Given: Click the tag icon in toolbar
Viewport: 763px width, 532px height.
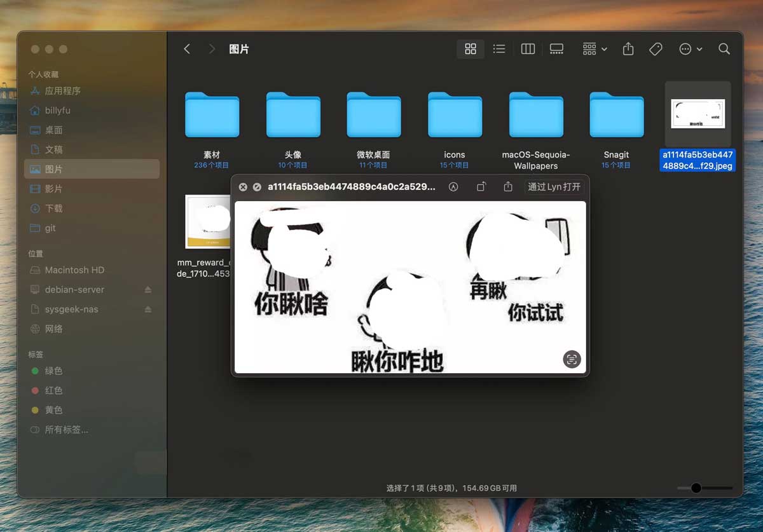Looking at the screenshot, I should 656,49.
